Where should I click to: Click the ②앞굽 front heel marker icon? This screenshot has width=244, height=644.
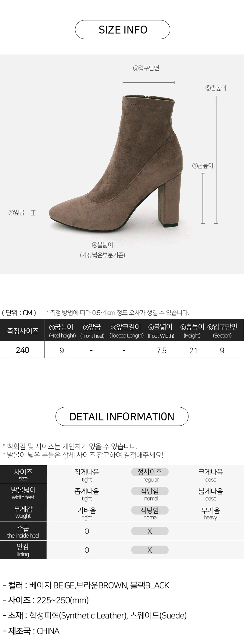pyautogui.click(x=33, y=213)
